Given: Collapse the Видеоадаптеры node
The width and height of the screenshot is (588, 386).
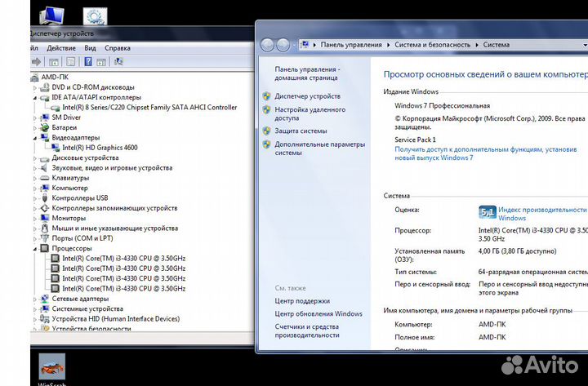Looking at the screenshot, I should (x=35, y=138).
